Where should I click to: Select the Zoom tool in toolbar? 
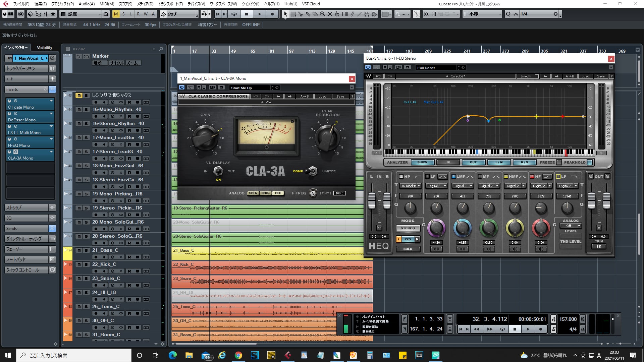click(322, 14)
